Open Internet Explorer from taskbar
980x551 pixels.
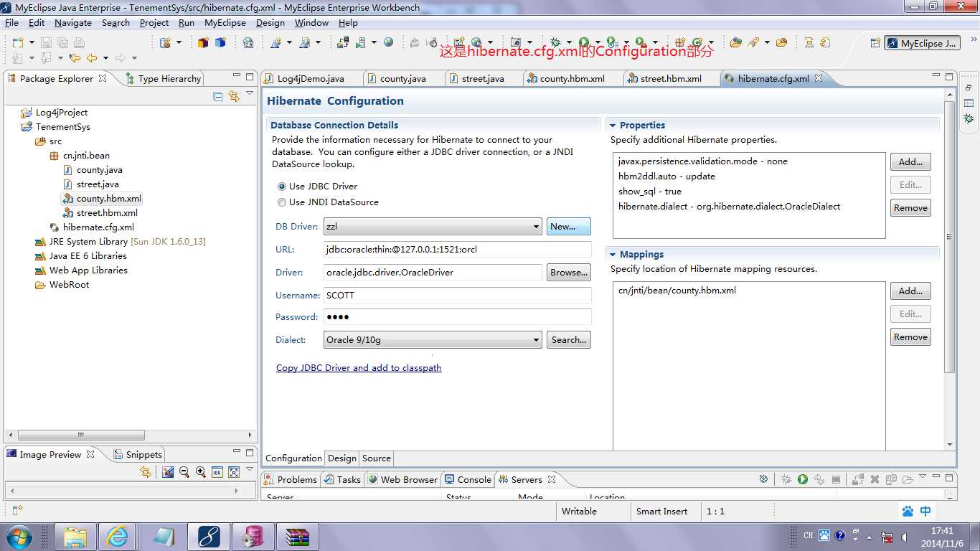coord(117,536)
